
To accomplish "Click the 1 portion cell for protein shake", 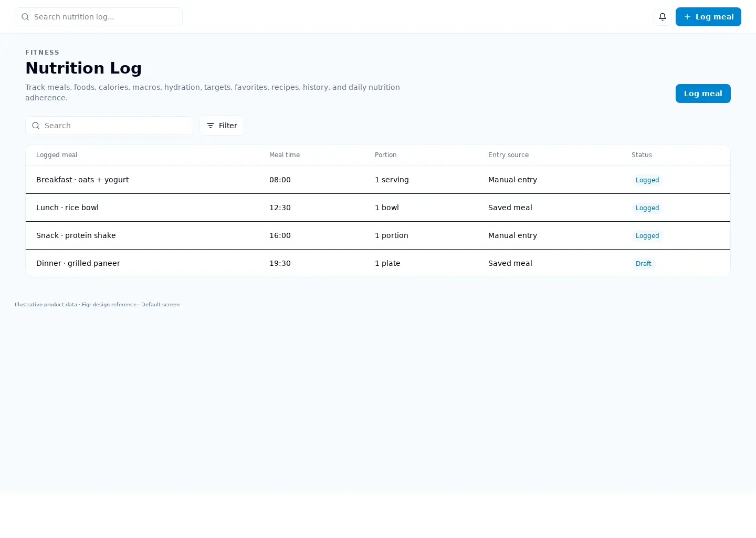I will (392, 235).
